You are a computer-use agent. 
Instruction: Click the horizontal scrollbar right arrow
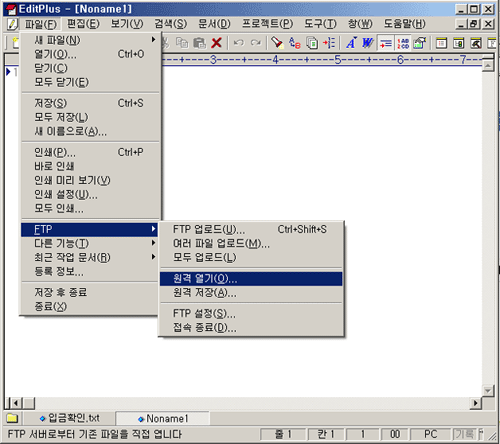point(476,403)
